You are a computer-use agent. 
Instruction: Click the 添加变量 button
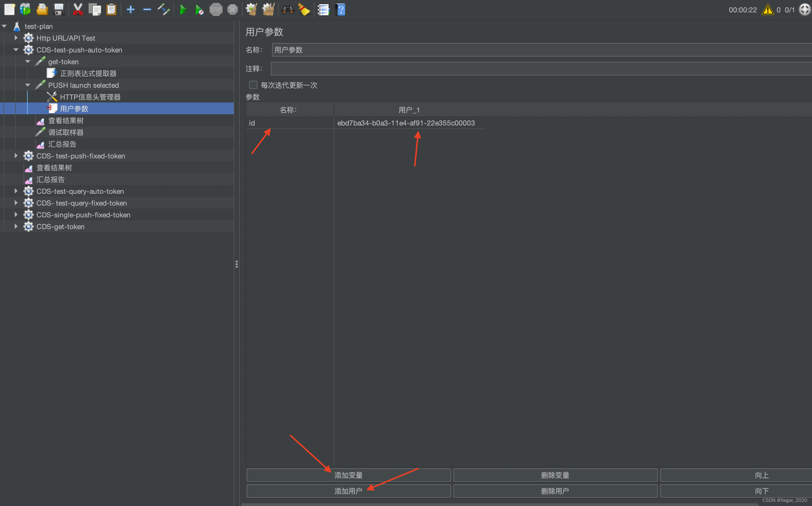point(349,475)
